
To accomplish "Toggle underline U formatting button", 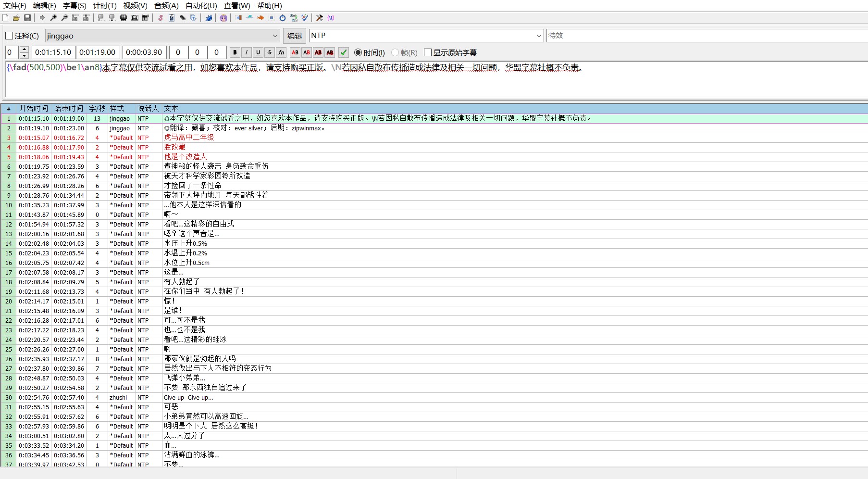I will point(258,52).
